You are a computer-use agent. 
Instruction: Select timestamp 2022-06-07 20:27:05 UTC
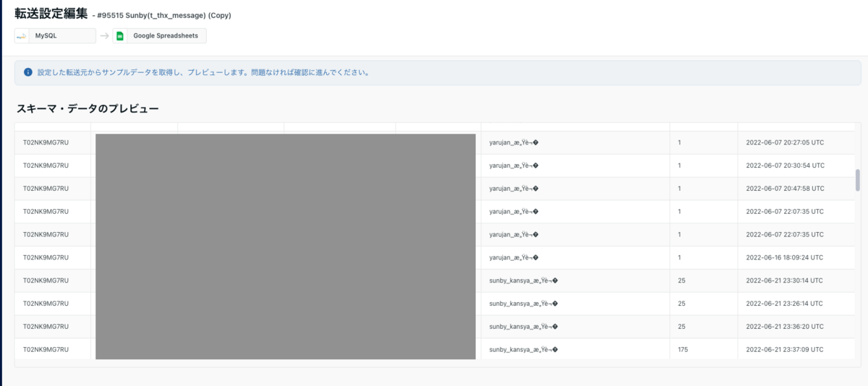tap(785, 142)
